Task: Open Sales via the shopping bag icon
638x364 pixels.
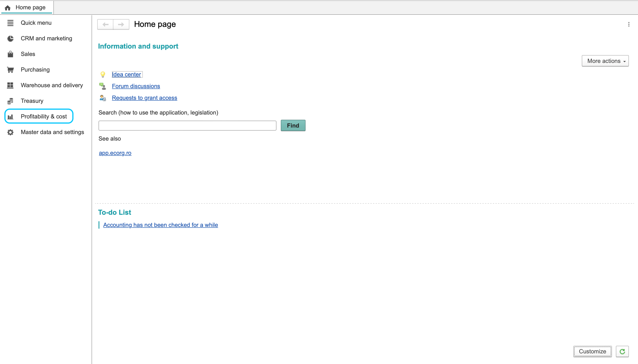Action: [10, 54]
